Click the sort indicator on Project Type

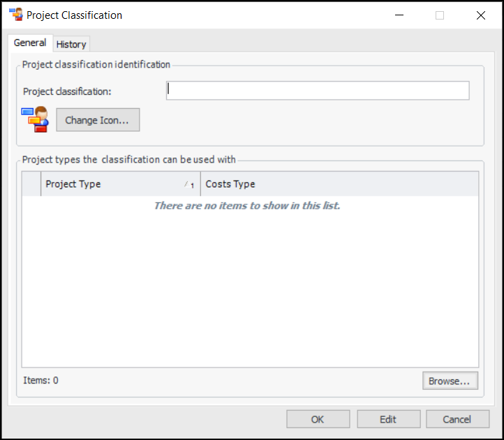[x=189, y=185]
